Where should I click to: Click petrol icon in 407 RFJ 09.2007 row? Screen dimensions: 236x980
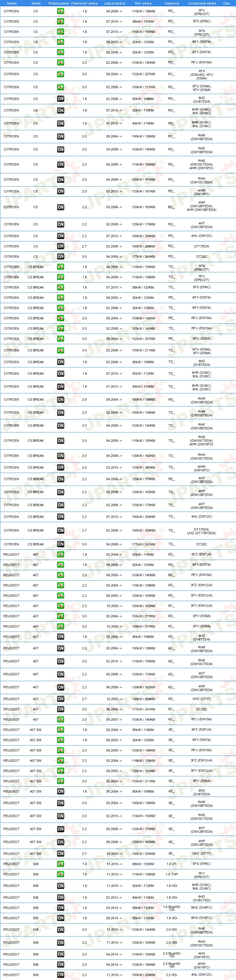coord(60,720)
